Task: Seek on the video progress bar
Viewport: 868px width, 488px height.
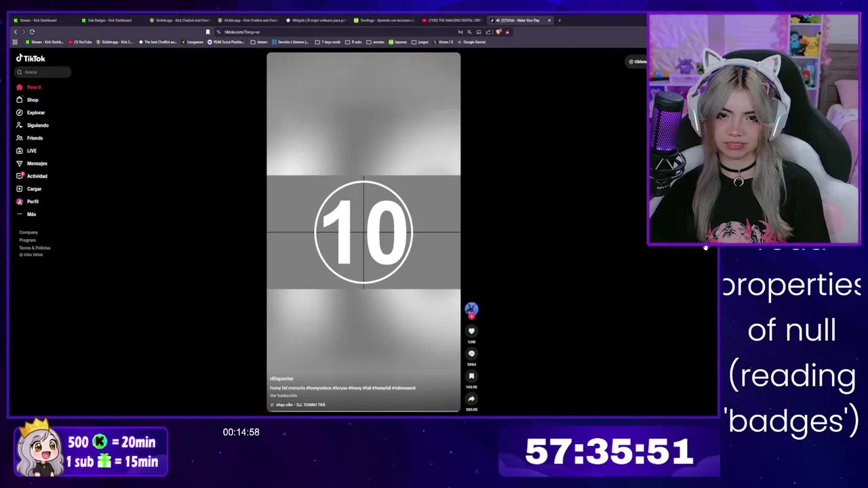Action: 363,410
